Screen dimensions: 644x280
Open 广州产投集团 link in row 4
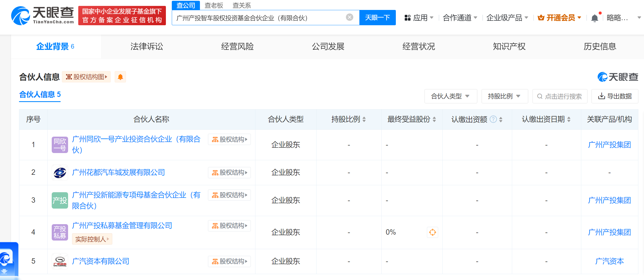coord(609,232)
